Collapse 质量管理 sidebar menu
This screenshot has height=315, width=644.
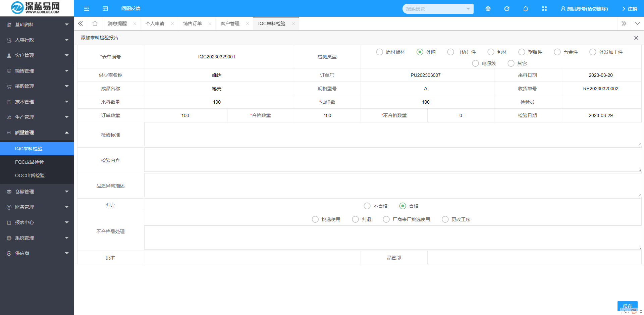point(37,133)
